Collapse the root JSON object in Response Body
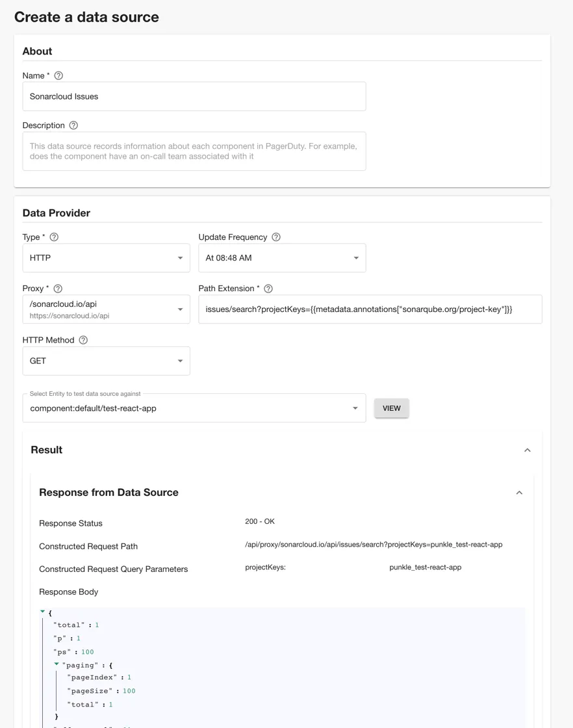573x728 pixels. click(42, 611)
